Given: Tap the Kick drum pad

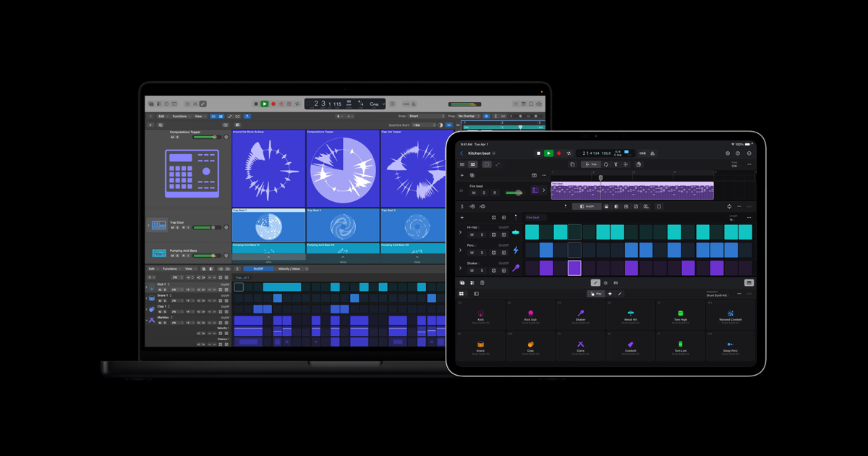Looking at the screenshot, I should click(x=480, y=315).
